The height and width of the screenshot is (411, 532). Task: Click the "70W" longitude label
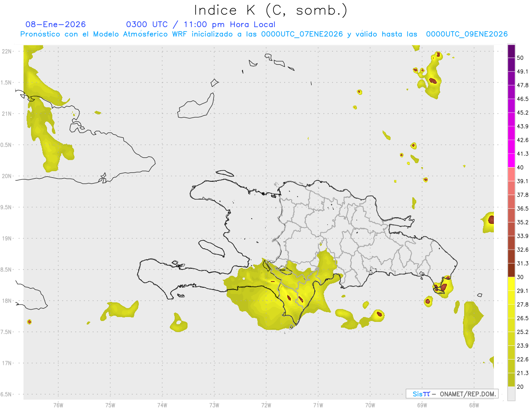pos(370,405)
